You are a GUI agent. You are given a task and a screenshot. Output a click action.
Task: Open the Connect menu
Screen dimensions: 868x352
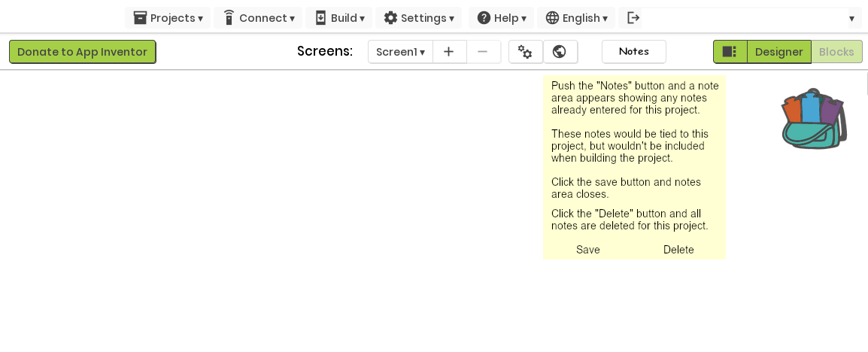click(258, 18)
